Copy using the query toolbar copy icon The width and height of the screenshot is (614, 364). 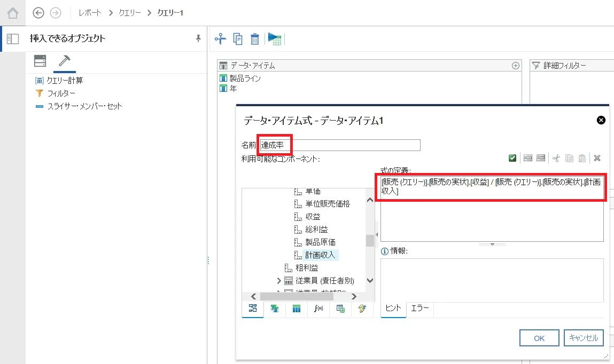coord(238,39)
